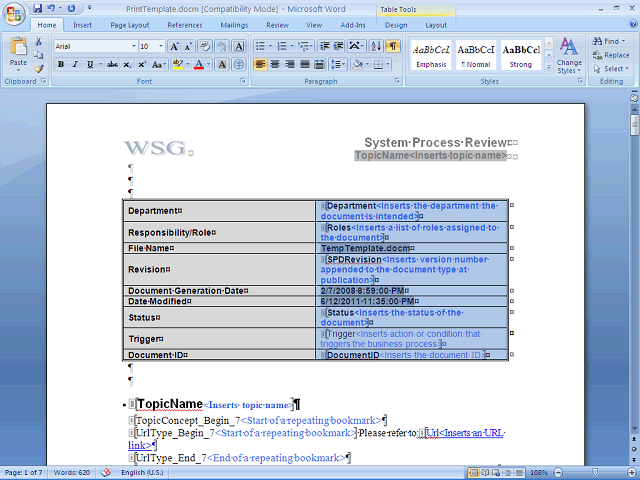The image size is (640, 480).
Task: Apply red font color button
Action: [x=199, y=64]
